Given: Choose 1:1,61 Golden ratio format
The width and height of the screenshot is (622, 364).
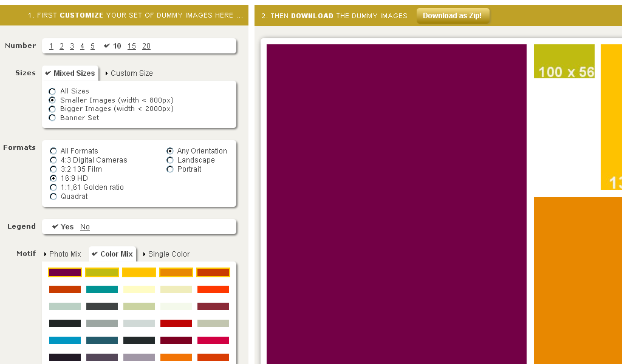Looking at the screenshot, I should click(53, 187).
